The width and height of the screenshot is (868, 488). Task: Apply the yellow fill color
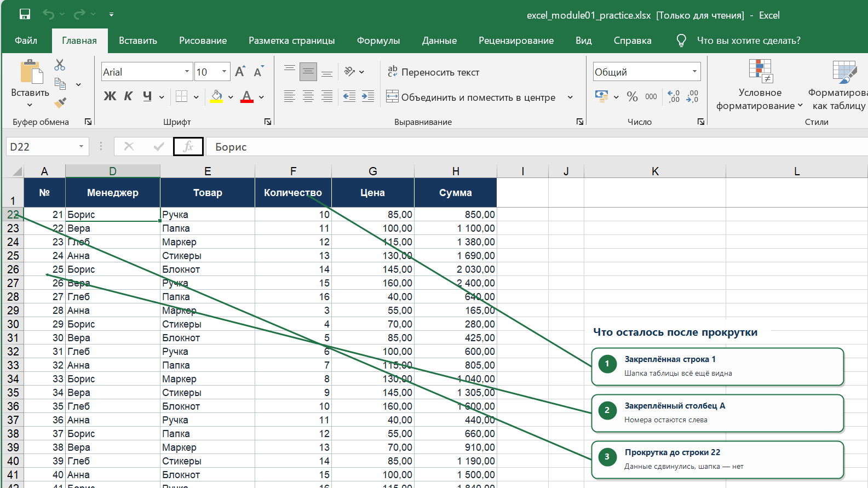pyautogui.click(x=217, y=96)
